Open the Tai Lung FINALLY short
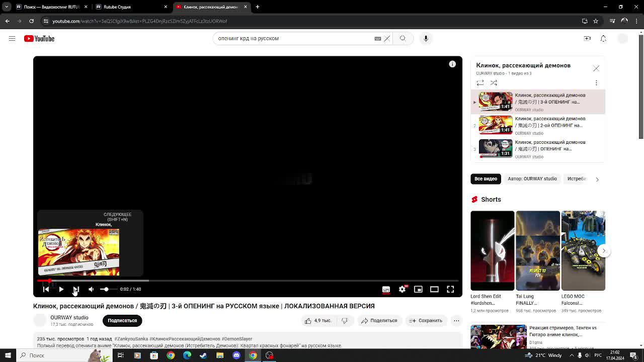The width and height of the screenshot is (644, 362). point(538,250)
